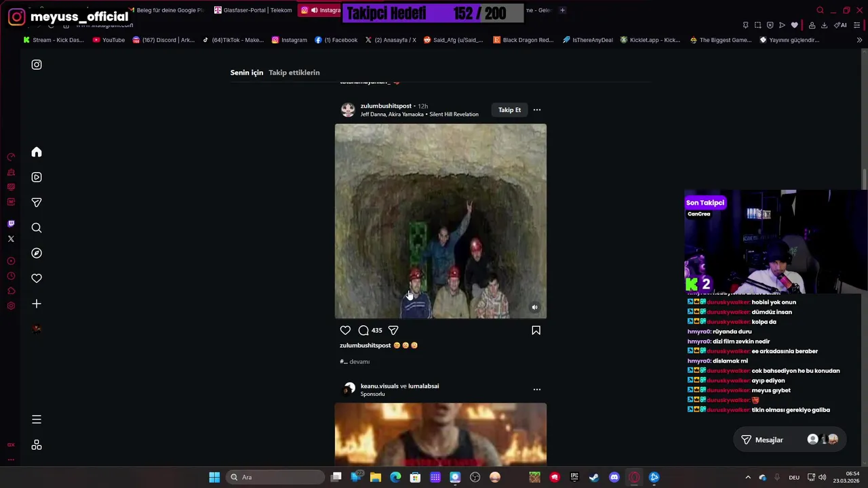Open the Reels icon in Instagram sidebar
868x488 pixels.
[x=37, y=177]
